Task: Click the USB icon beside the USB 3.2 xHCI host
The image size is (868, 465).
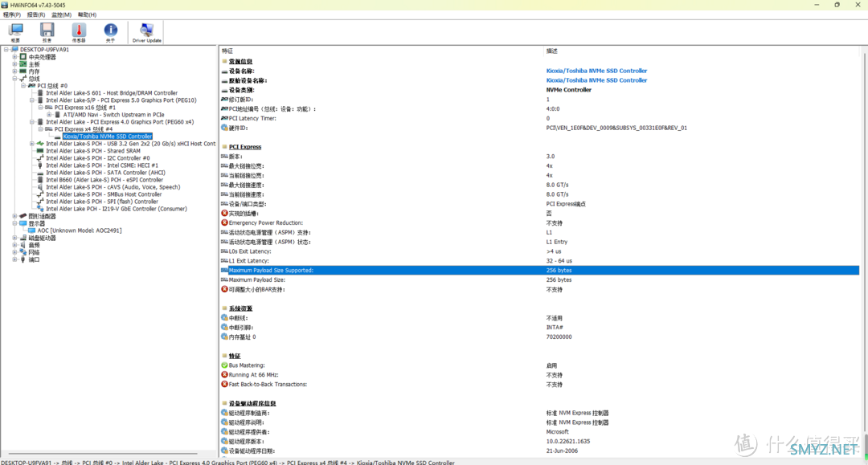Action: click(40, 143)
